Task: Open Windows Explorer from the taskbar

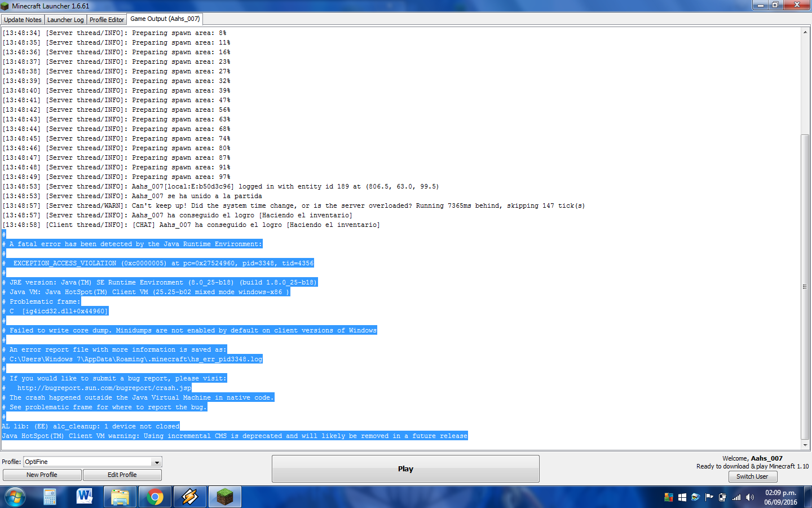Action: 120,497
